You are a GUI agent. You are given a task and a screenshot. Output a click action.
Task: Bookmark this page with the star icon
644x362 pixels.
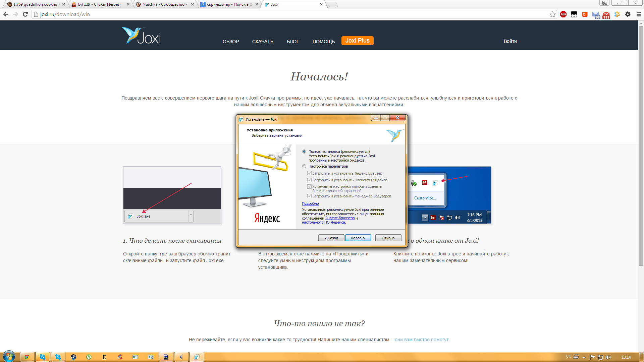[x=552, y=14]
